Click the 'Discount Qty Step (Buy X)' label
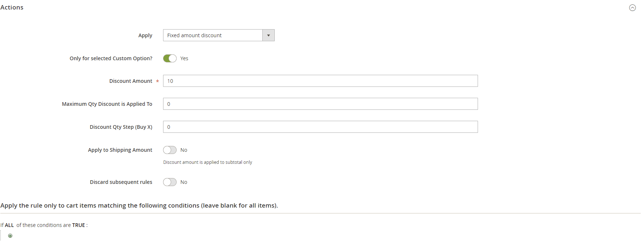Image resolution: width=644 pixels, height=243 pixels. (121, 127)
